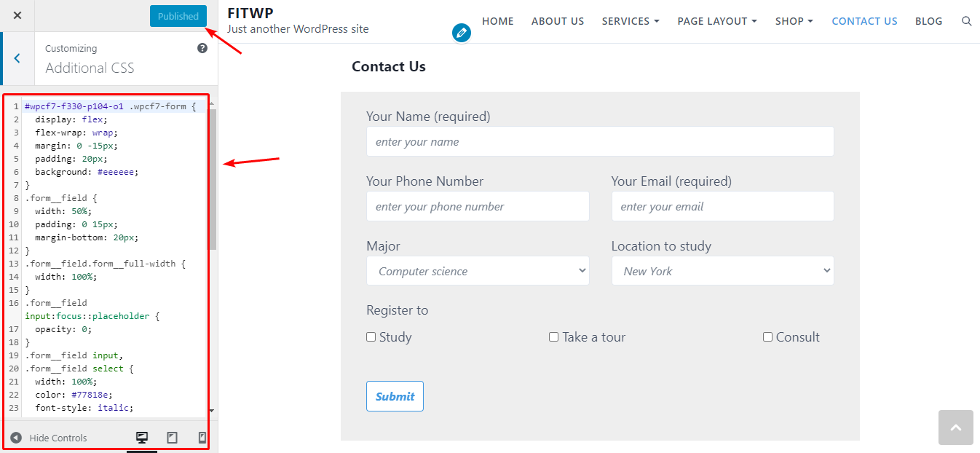The height and width of the screenshot is (453, 980).
Task: Go to the Blog menu item
Action: [x=928, y=21]
